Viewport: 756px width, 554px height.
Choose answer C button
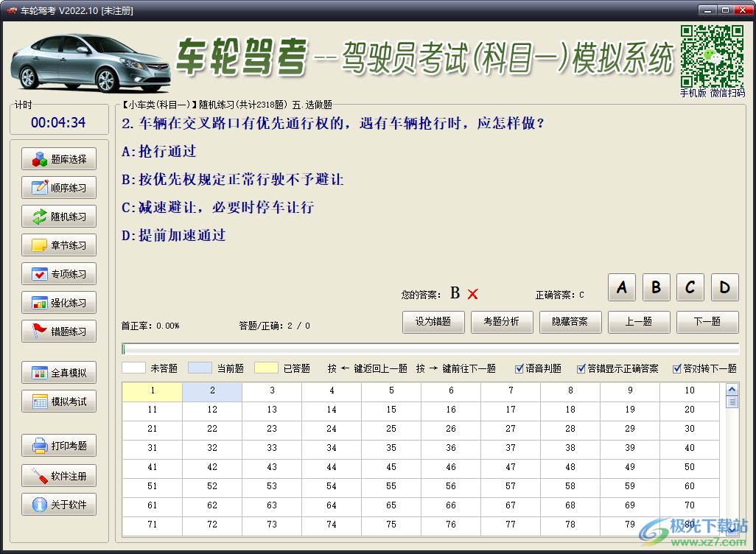[690, 287]
